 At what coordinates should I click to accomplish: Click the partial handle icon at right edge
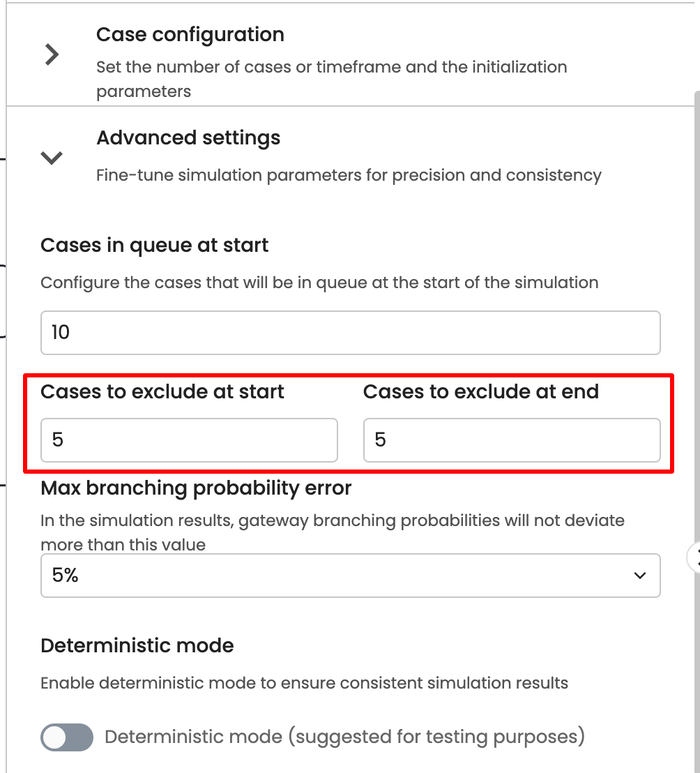(x=694, y=557)
